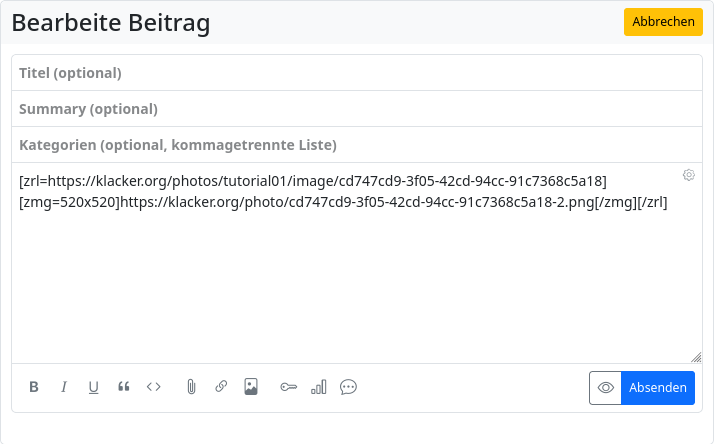
Task: Show post preview with eye icon
Action: [605, 388]
